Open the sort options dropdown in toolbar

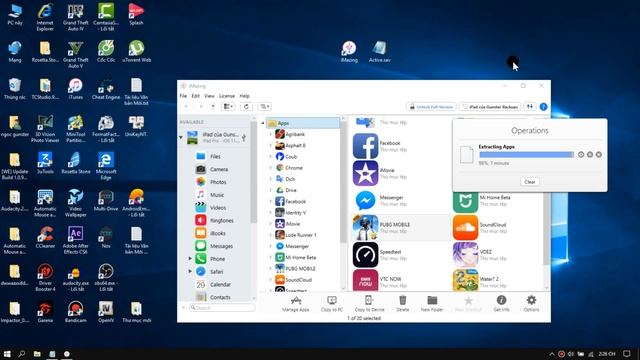(x=265, y=107)
